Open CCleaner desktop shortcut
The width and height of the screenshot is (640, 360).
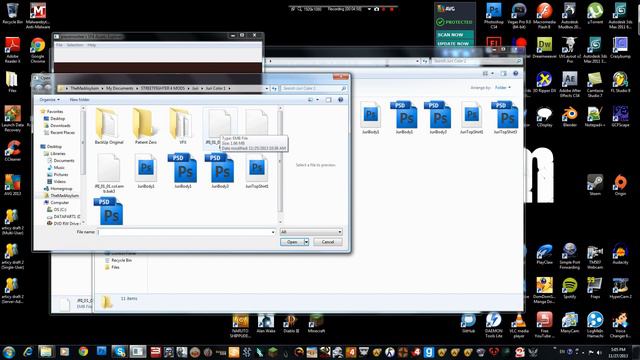(13, 151)
